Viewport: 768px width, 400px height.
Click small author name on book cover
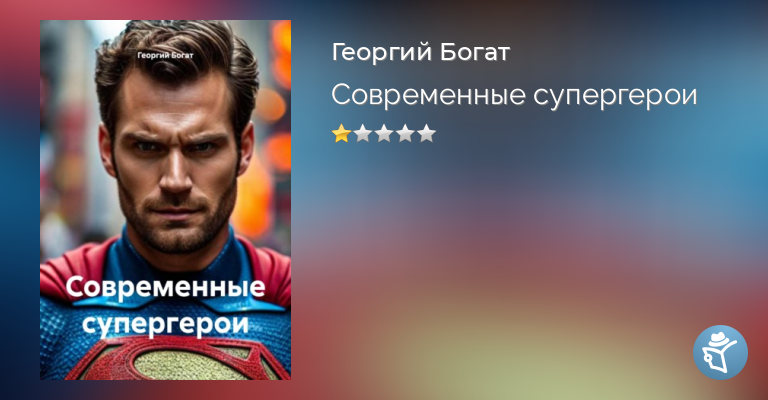pos(166,55)
